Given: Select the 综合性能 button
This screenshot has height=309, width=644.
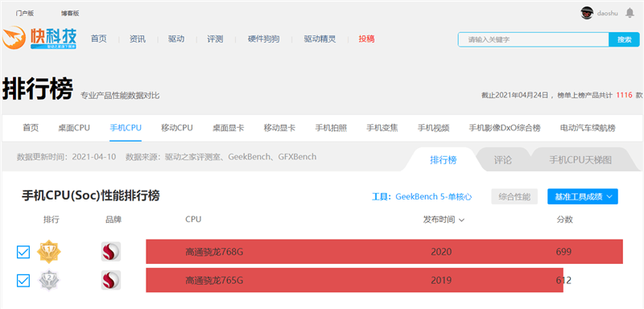Looking at the screenshot, I should pyautogui.click(x=514, y=196).
